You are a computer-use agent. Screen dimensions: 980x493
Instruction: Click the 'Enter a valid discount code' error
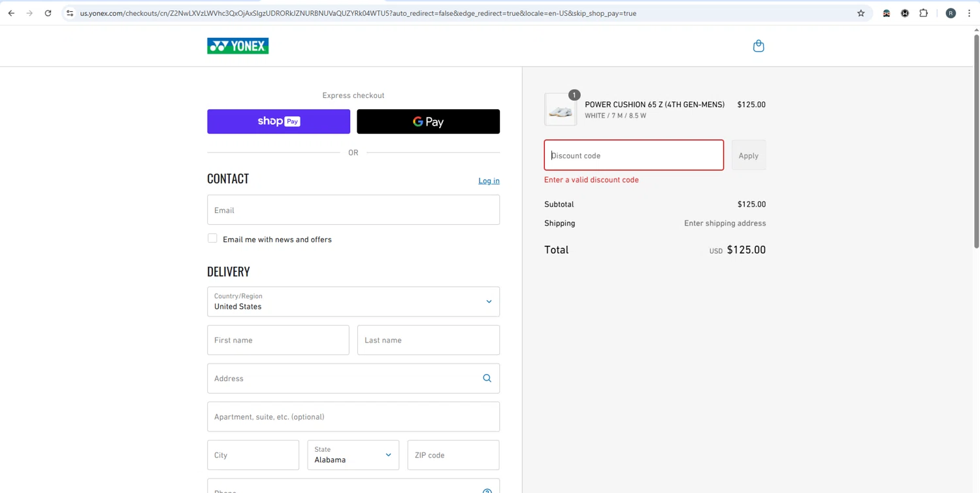pyautogui.click(x=591, y=180)
